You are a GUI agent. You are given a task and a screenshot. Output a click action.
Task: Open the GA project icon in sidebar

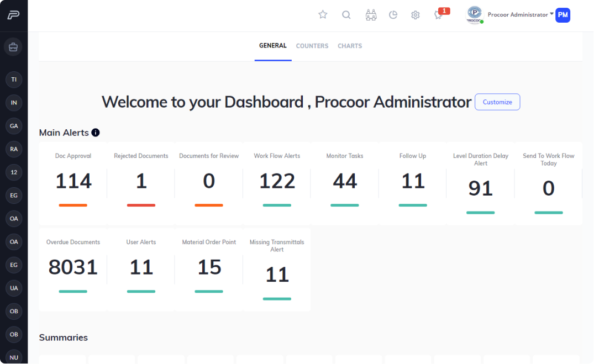click(14, 126)
